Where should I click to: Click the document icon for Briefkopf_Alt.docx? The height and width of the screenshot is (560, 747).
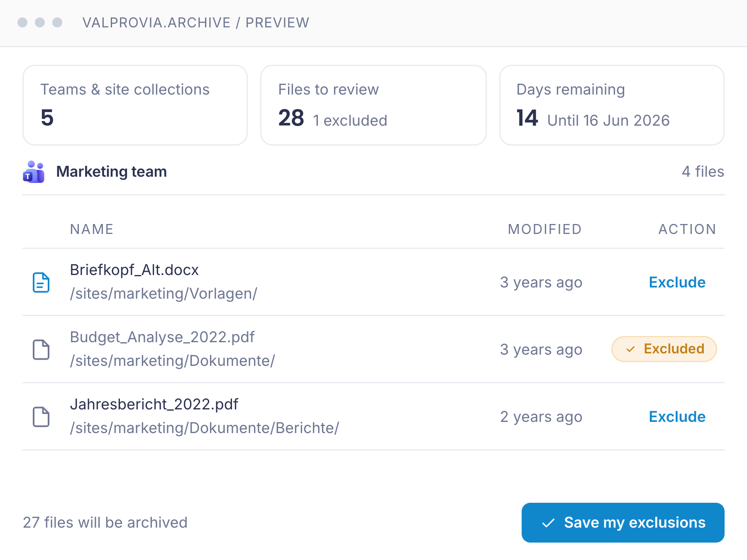(41, 282)
